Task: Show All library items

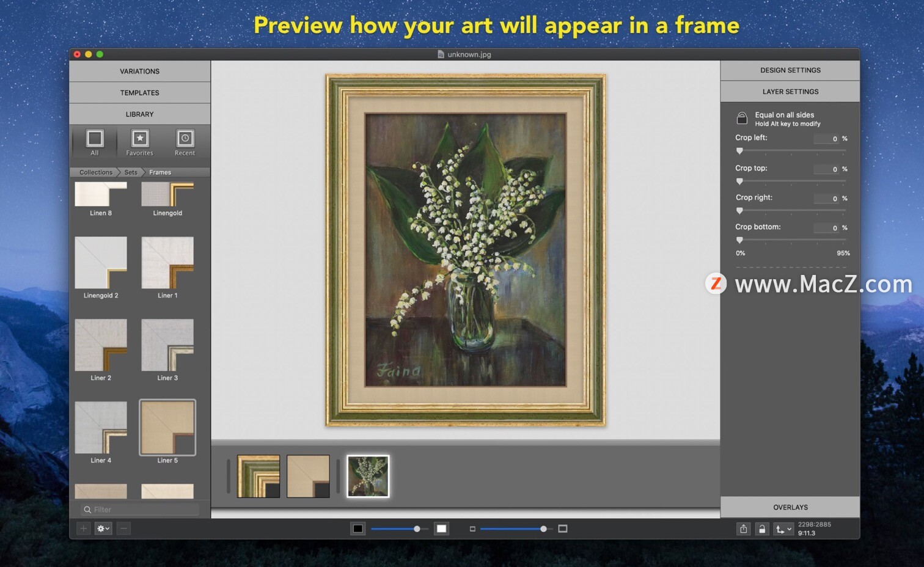Action: 95,142
